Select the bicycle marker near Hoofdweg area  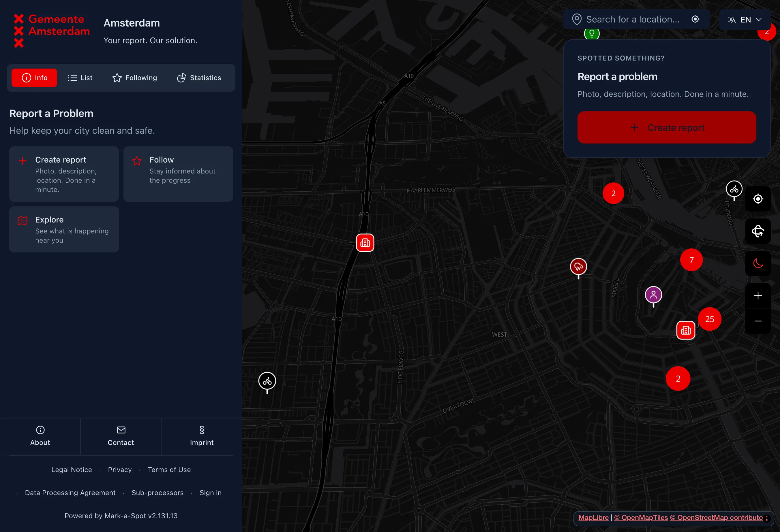(x=267, y=382)
